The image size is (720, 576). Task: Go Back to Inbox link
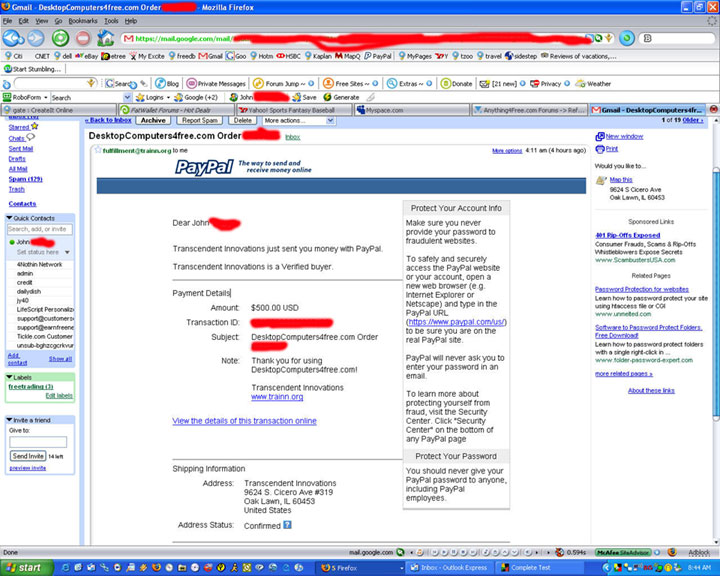(108, 120)
